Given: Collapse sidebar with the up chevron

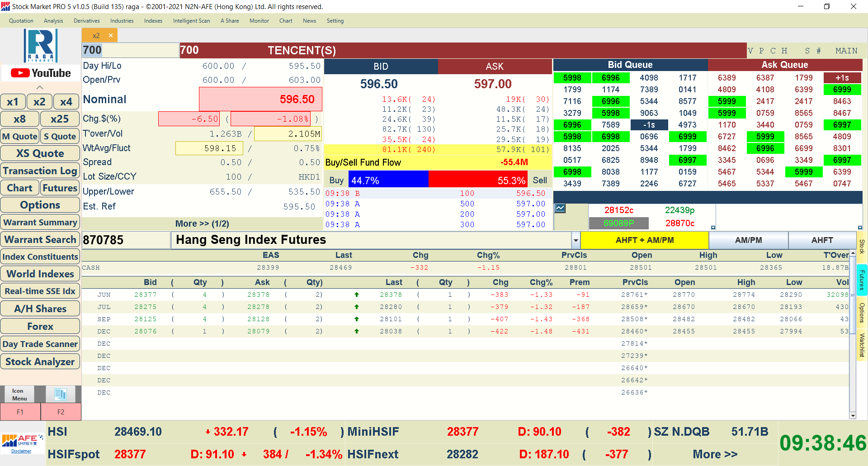Looking at the screenshot, I should click(x=40, y=87).
